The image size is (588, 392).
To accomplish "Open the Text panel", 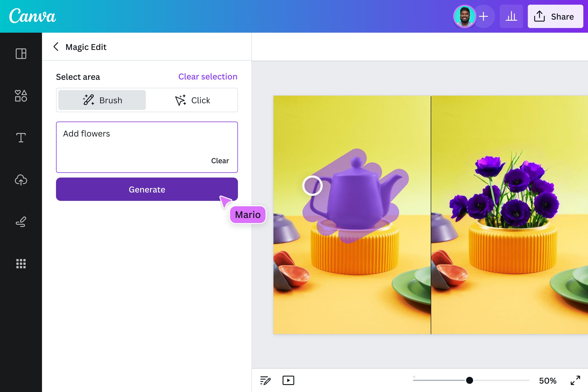I will 21,138.
